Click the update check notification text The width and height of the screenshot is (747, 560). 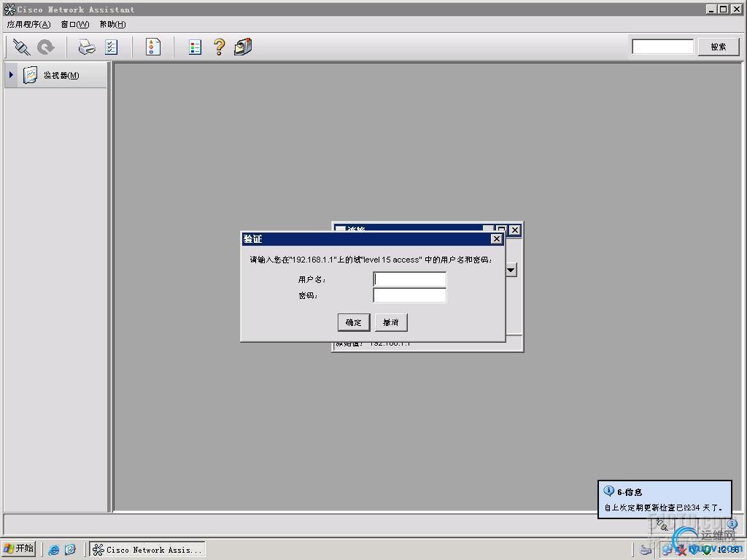click(x=663, y=507)
